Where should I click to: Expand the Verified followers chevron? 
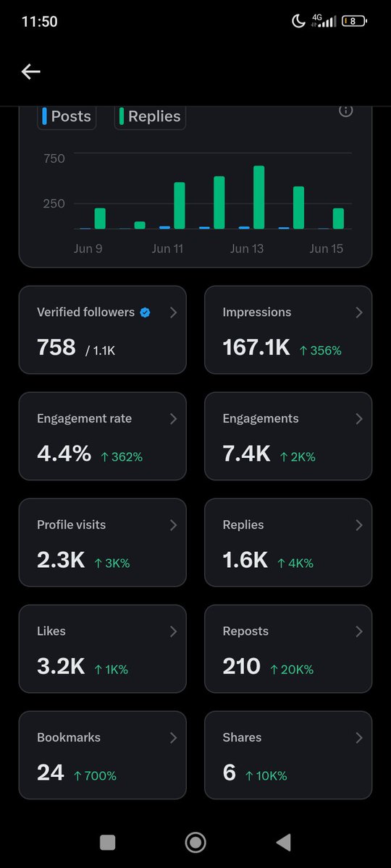[x=173, y=312]
